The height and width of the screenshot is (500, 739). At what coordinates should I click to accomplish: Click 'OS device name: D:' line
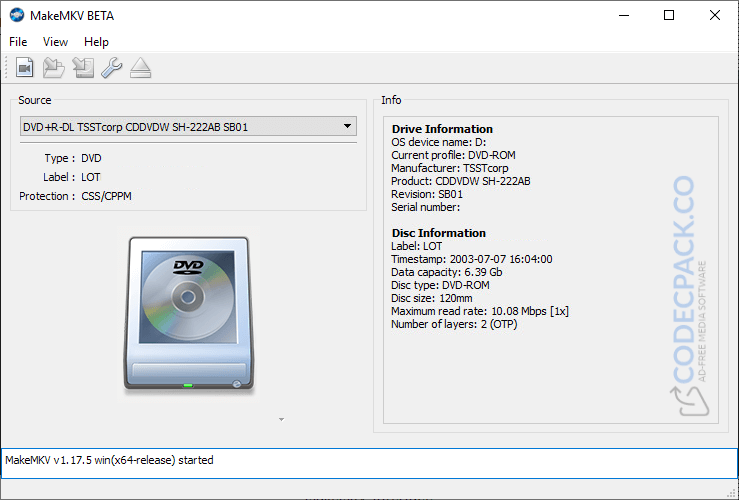(438, 142)
